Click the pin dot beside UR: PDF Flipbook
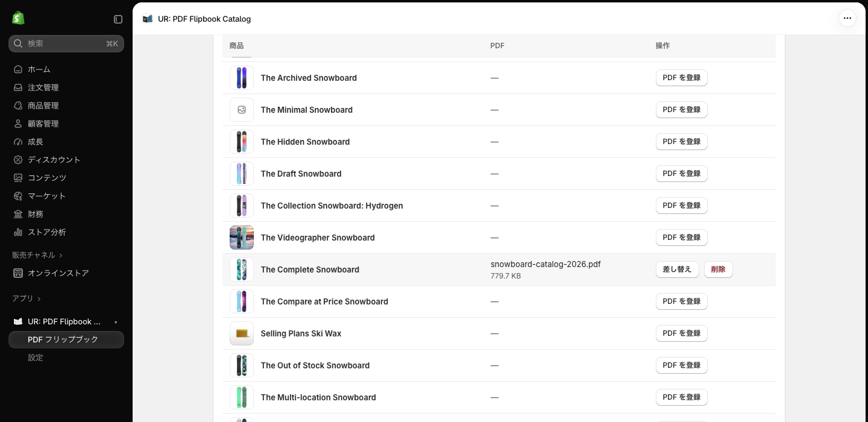 click(116, 322)
